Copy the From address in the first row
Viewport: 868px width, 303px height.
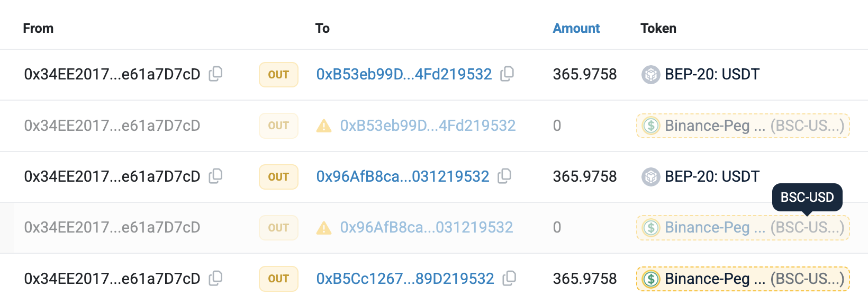(x=215, y=74)
